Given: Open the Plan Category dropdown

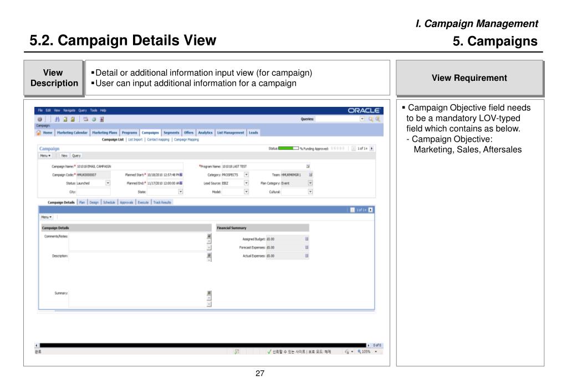Looking at the screenshot, I should pyautogui.click(x=310, y=183).
